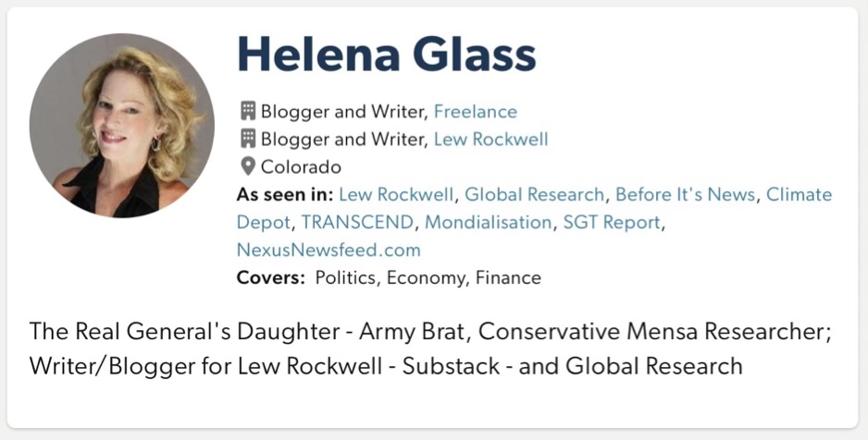
Task: Visit the NexusNewsfeed.com link
Action: pyautogui.click(x=329, y=250)
